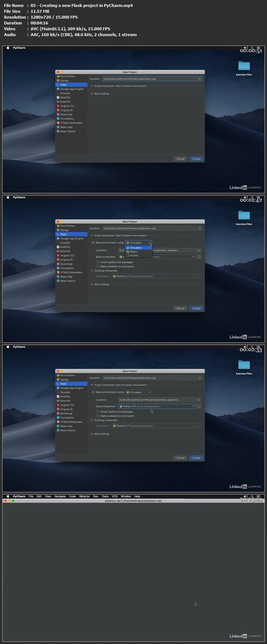Open Existing Interpreter combo box in 00:02:33 frame
The image size is (267, 644).
pyautogui.click(x=154, y=426)
